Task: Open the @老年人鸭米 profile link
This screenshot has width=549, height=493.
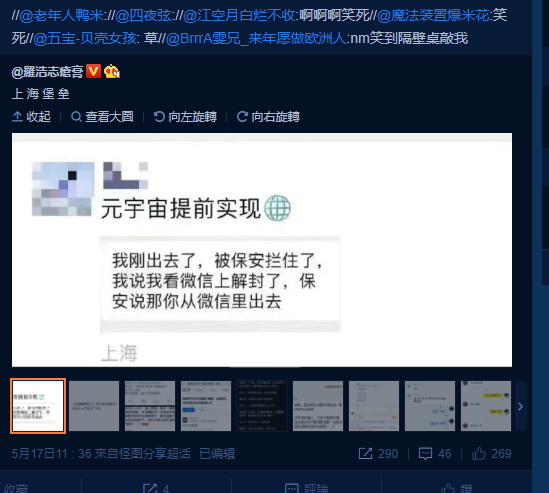Action: click(x=61, y=16)
